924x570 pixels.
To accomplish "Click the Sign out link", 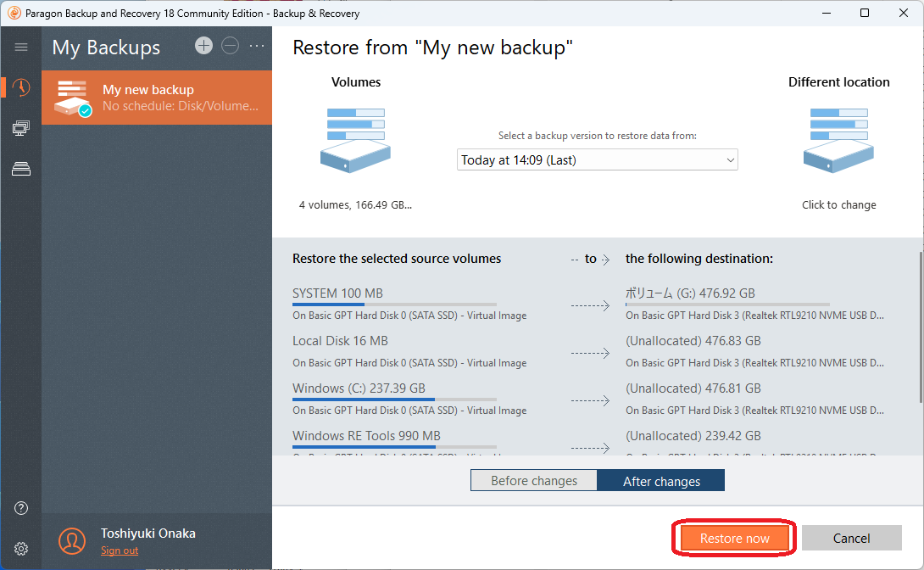I will click(120, 550).
